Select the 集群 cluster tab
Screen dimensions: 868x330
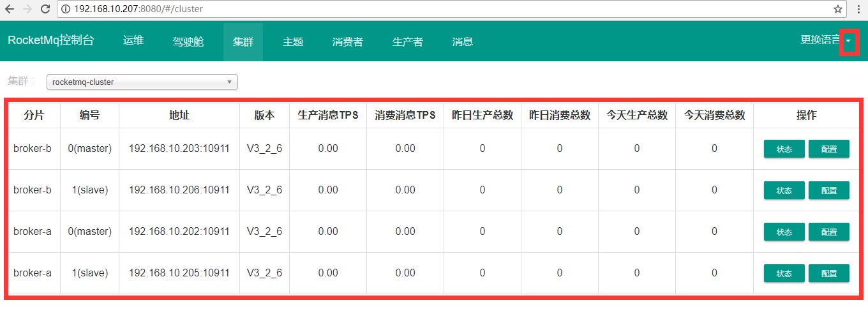(243, 41)
